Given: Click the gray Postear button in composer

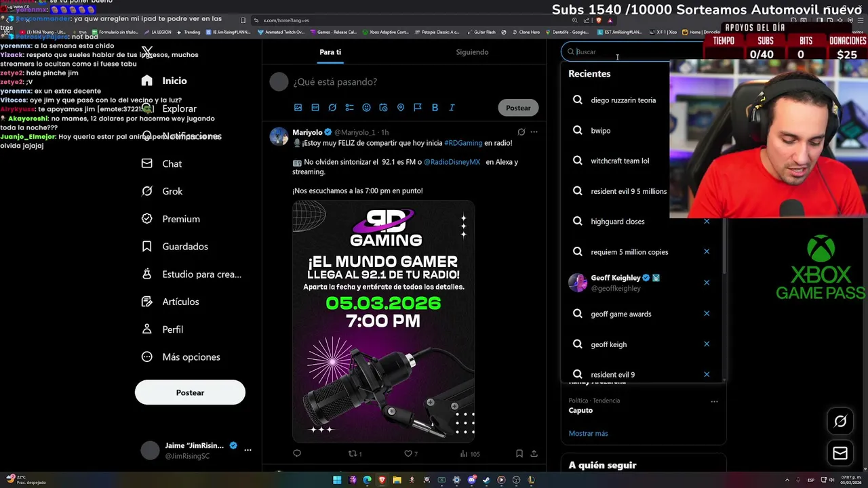Looking at the screenshot, I should click(x=518, y=108).
